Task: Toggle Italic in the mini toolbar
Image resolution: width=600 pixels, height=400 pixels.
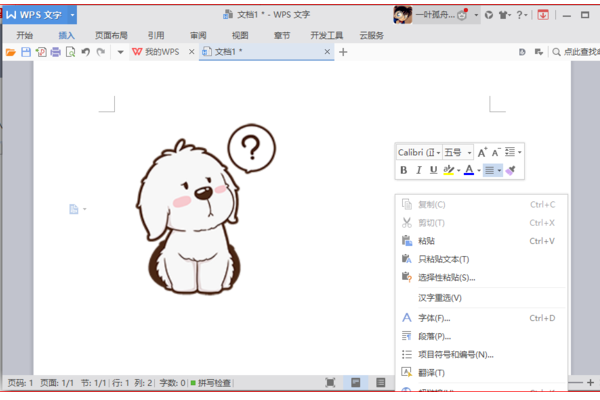Action: 418,171
